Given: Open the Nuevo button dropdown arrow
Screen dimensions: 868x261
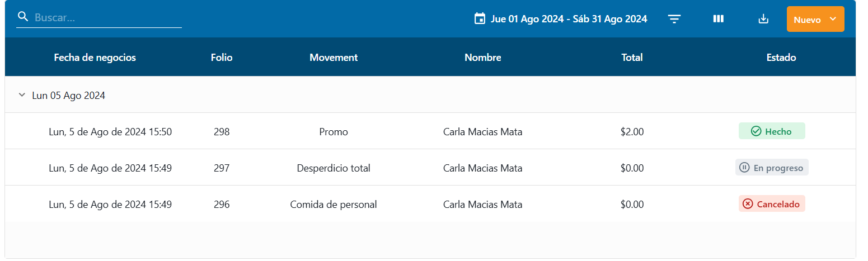Looking at the screenshot, I should coord(833,19).
